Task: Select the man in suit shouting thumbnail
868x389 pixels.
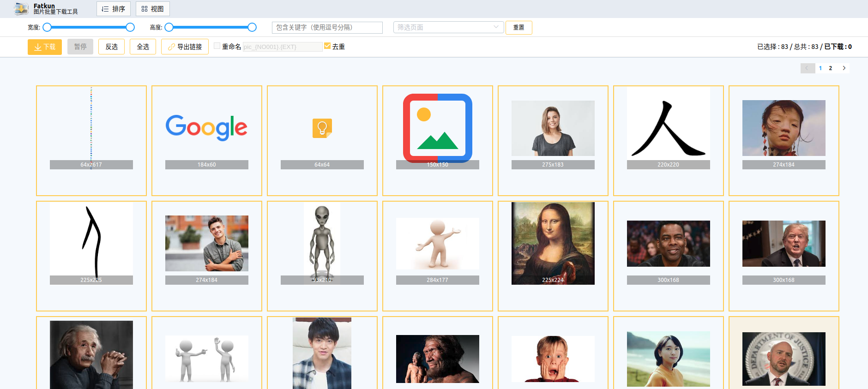Action: pos(784,244)
